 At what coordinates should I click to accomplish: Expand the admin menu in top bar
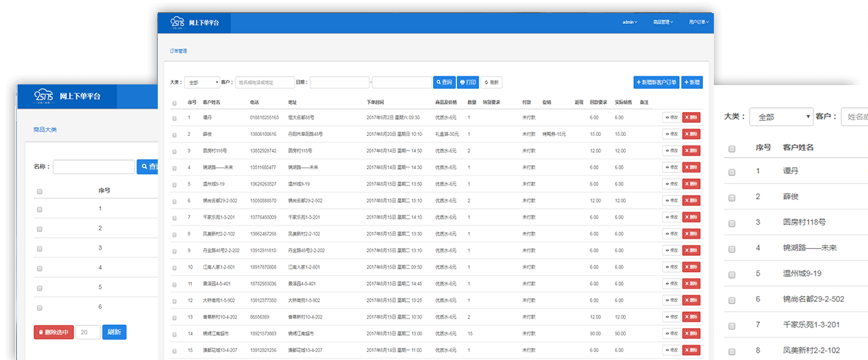630,22
